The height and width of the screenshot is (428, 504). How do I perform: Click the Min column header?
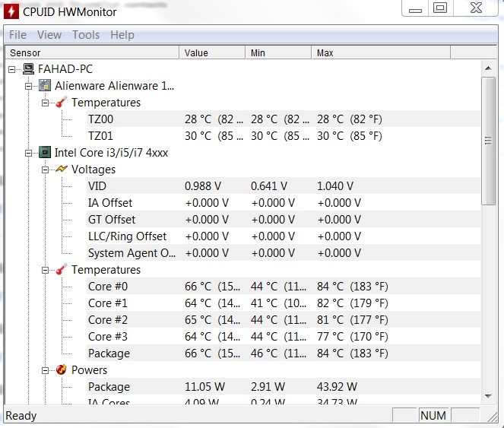click(x=278, y=52)
